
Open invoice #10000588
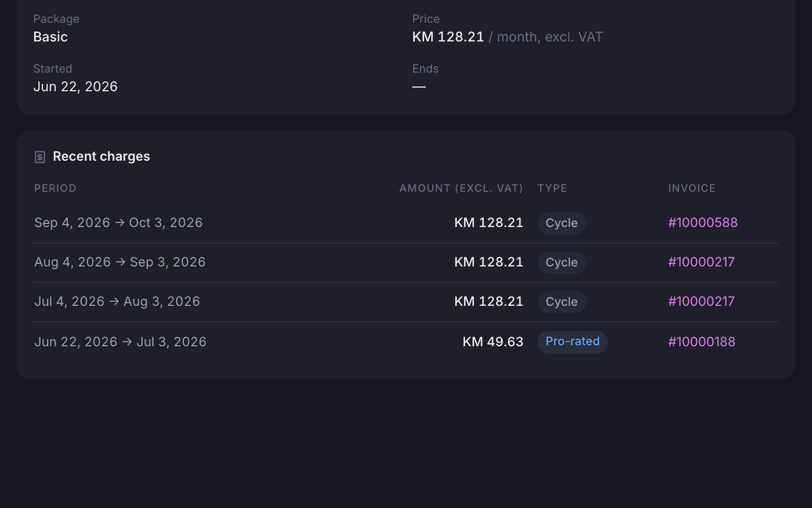(x=703, y=222)
